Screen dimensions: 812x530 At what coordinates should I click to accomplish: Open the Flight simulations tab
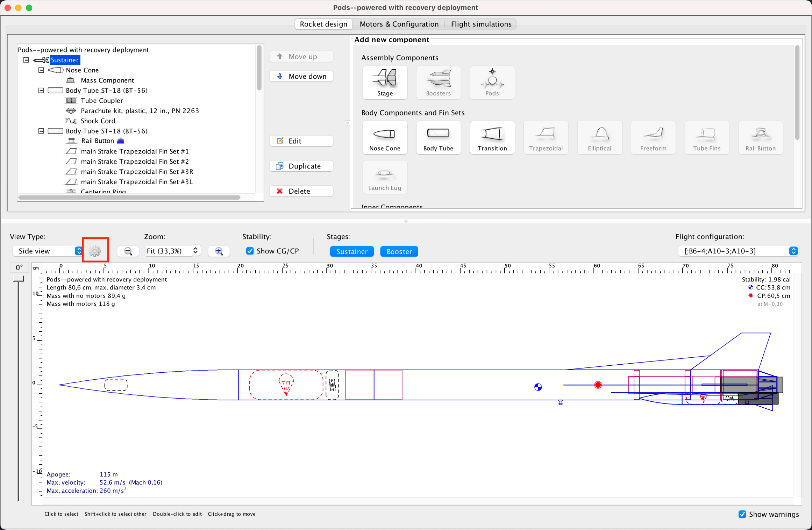point(481,24)
